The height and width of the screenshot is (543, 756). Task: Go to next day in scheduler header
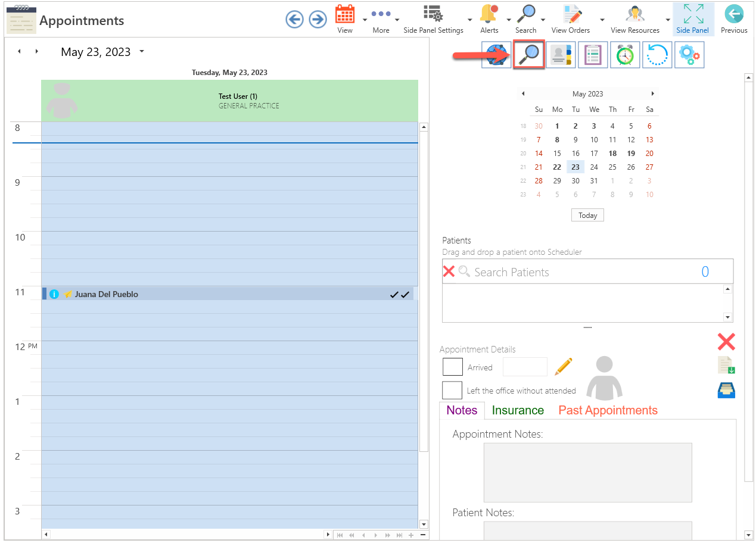pos(37,52)
